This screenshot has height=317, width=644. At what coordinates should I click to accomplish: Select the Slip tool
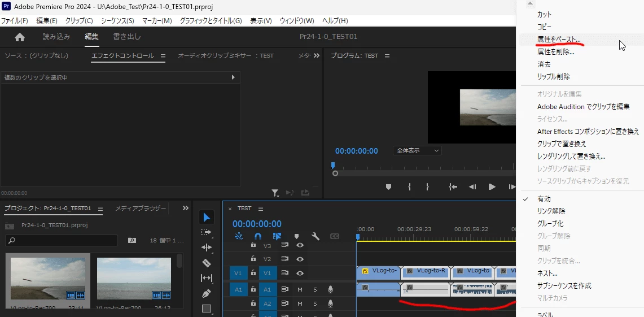[207, 278]
